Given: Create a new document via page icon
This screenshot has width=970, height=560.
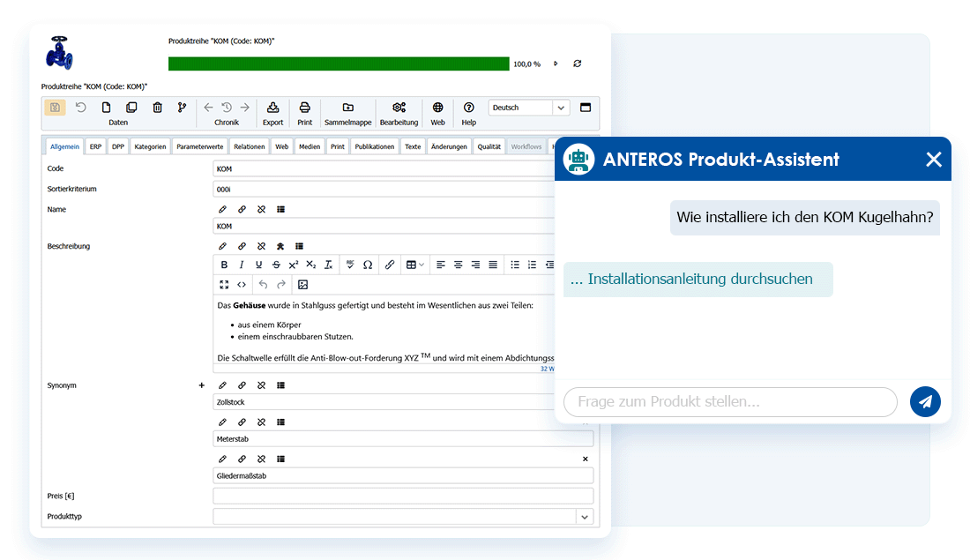Looking at the screenshot, I should point(107,108).
